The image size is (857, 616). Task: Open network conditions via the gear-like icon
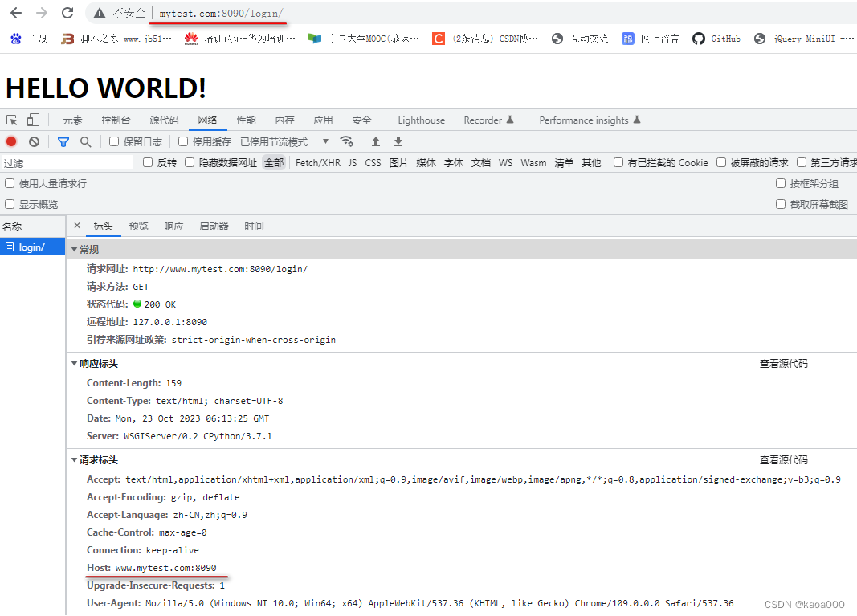pyautogui.click(x=347, y=141)
